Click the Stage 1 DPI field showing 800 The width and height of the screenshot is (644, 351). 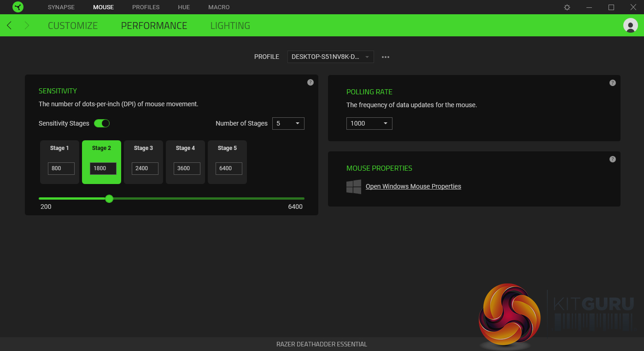(x=61, y=168)
